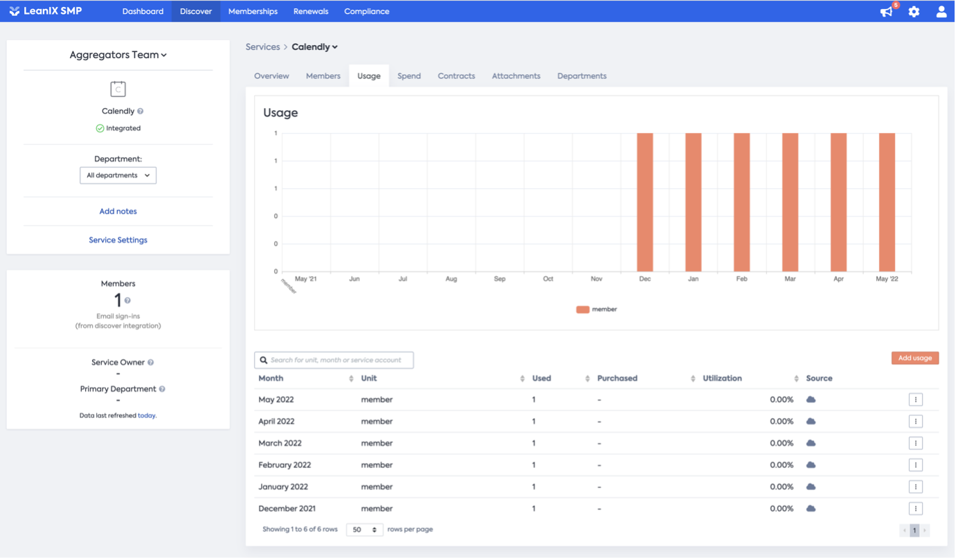Viewport: 958px width, 560px height.
Task: Open the Calendly breadcrumb dropdown
Action: click(316, 47)
